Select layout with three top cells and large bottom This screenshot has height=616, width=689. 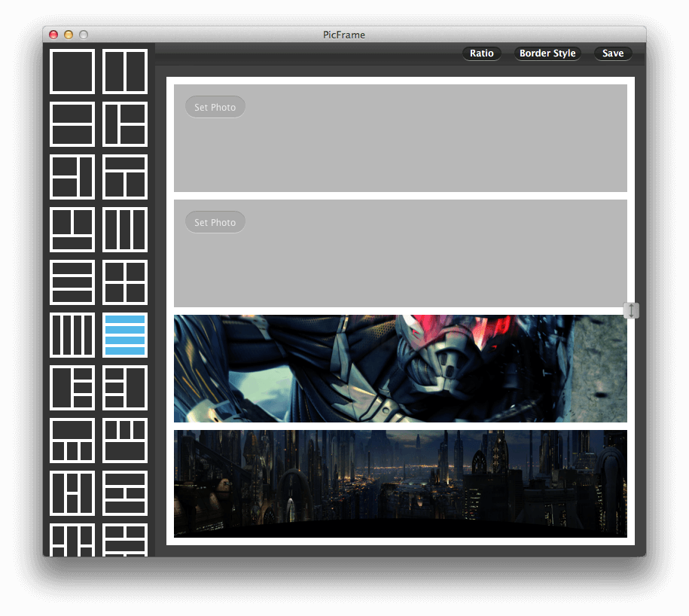(x=125, y=441)
